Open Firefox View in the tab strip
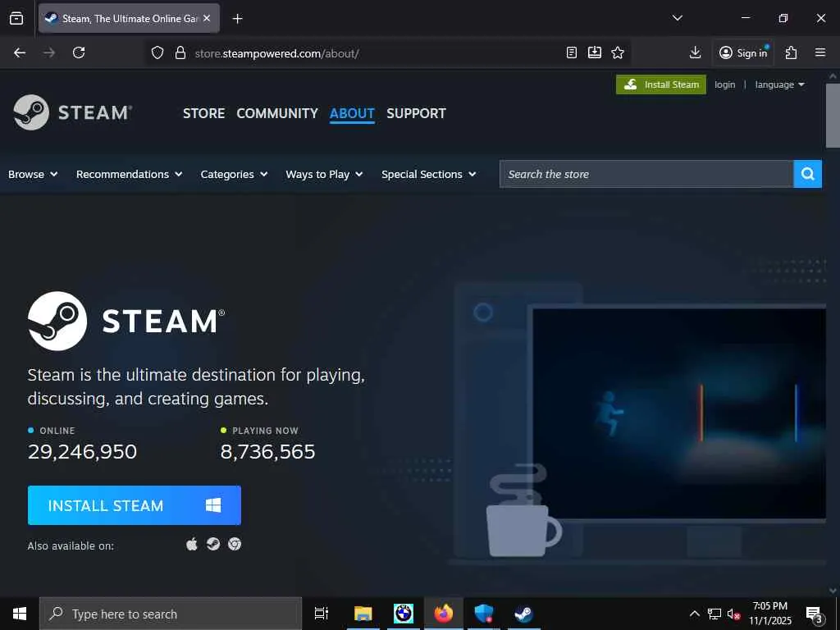The width and height of the screenshot is (840, 630). 16,18
